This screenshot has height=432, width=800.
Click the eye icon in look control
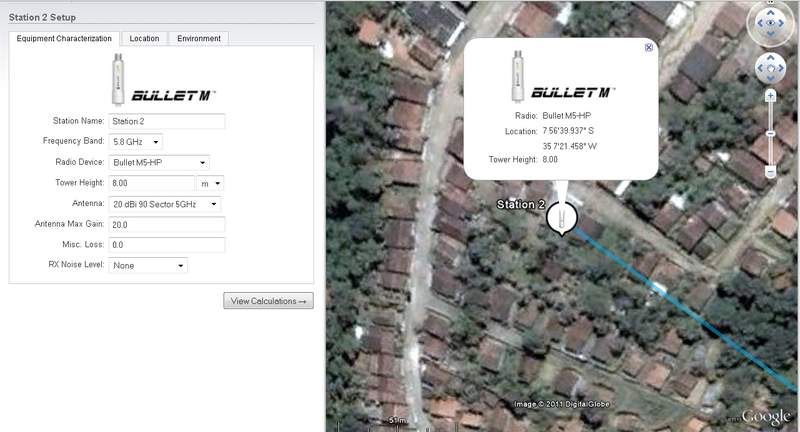pyautogui.click(x=770, y=23)
